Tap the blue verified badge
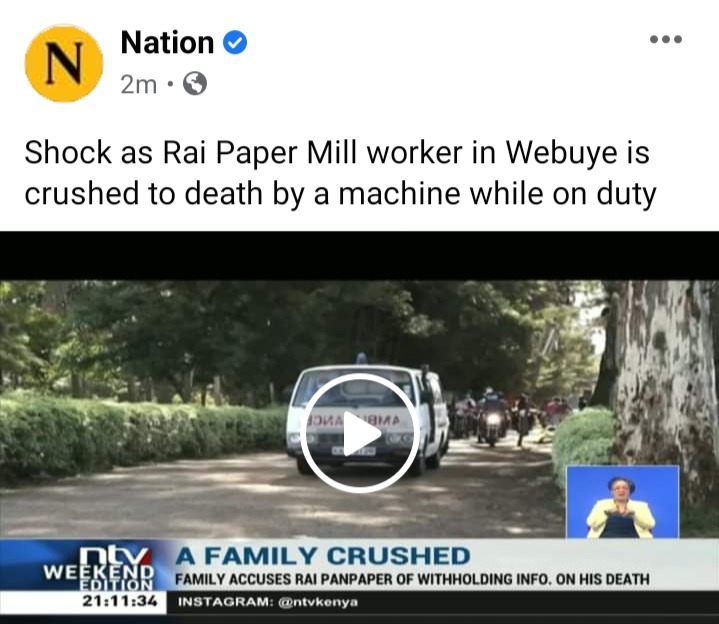 [235, 42]
